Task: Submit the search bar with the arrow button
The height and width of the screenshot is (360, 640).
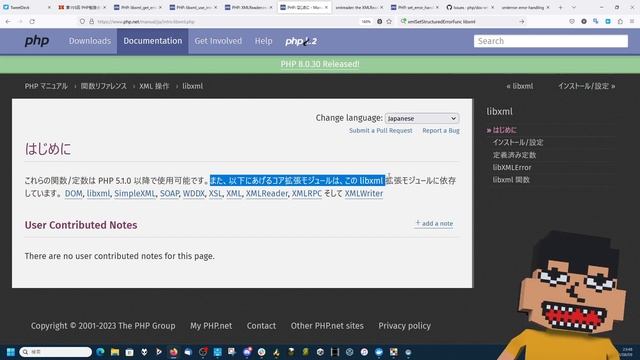Action: (522, 21)
